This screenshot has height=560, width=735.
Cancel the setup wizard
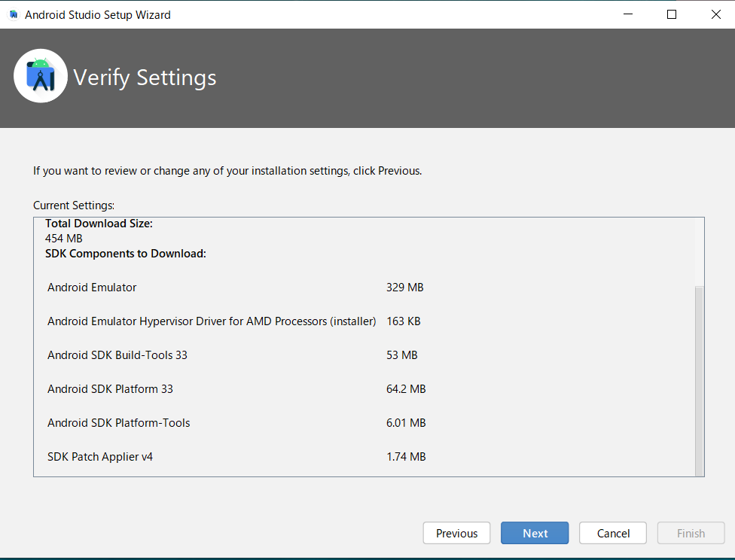pyautogui.click(x=613, y=533)
